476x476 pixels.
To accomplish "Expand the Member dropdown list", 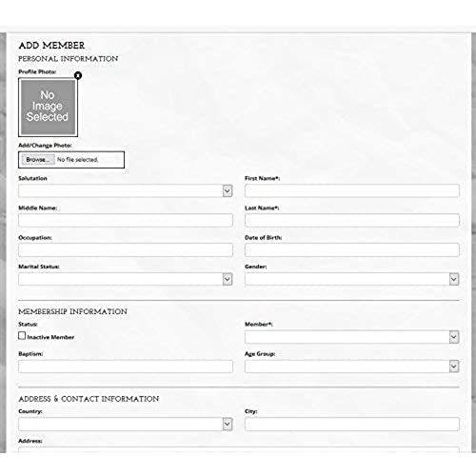I will (352, 337).
